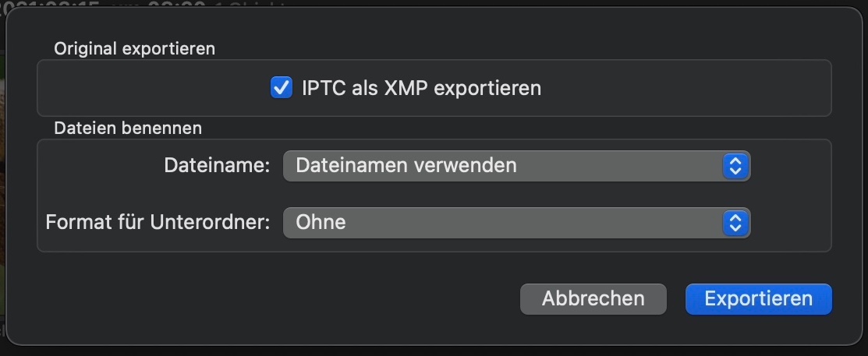Click the 'Ohne' value in the subfolder popup
Viewport: 868px width, 356px height.
[x=321, y=223]
